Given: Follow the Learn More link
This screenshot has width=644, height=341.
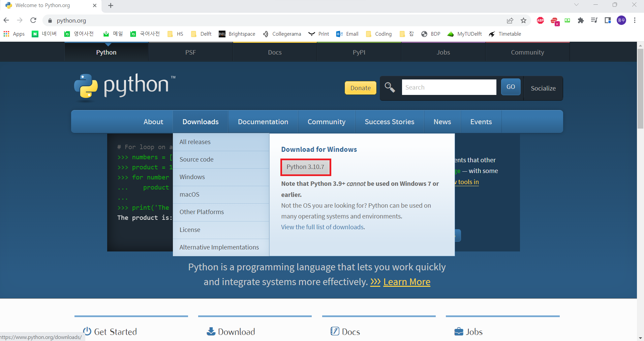Looking at the screenshot, I should 407,282.
